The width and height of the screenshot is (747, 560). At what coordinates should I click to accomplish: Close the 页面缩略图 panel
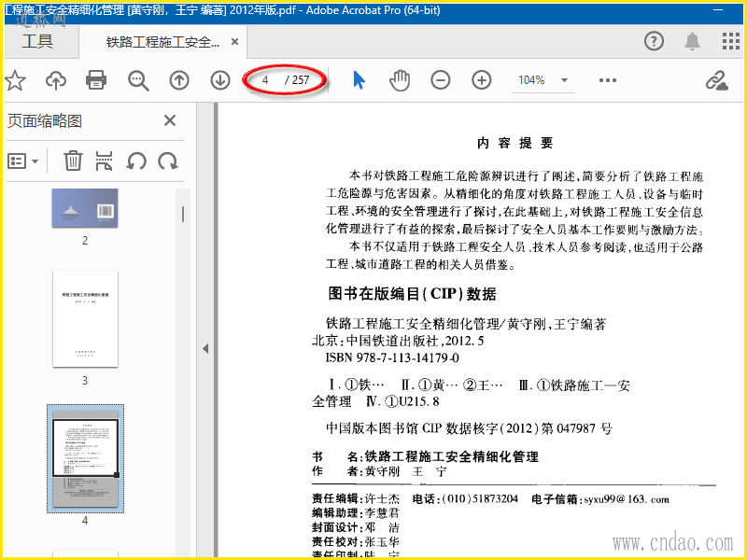tap(170, 120)
